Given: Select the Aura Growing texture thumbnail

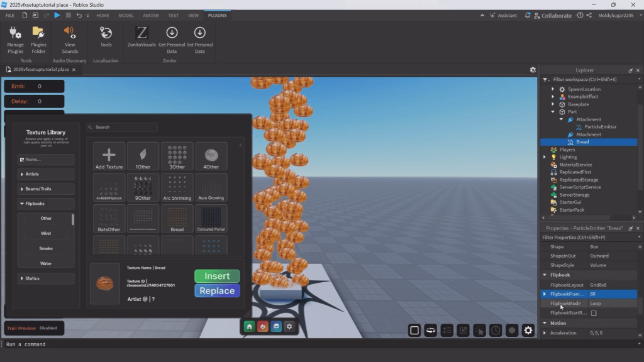Looking at the screenshot, I should click(211, 187).
